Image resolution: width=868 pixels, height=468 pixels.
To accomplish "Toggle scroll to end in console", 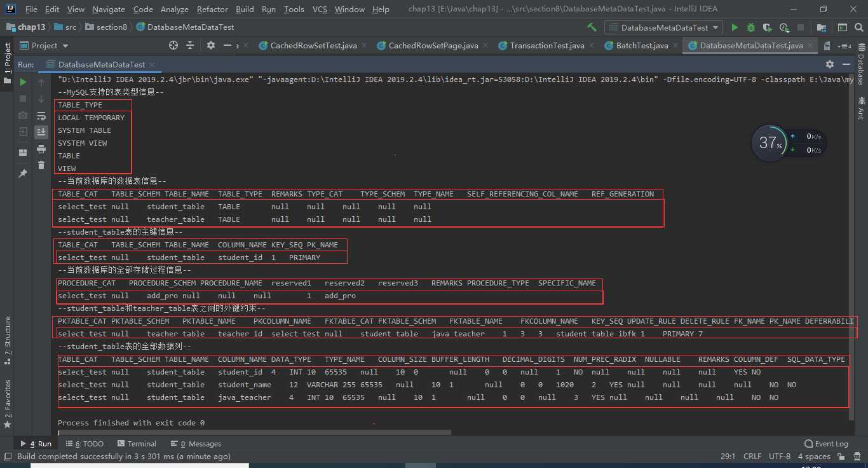I will 41,132.
